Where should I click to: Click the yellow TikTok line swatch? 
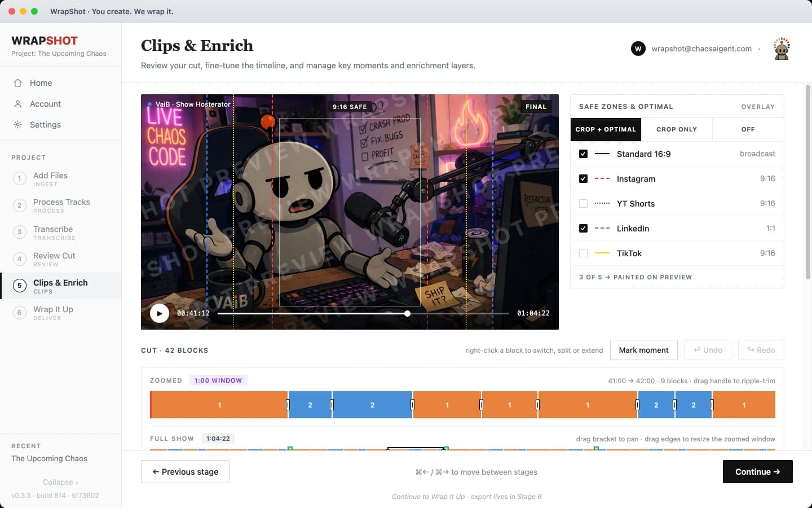602,253
